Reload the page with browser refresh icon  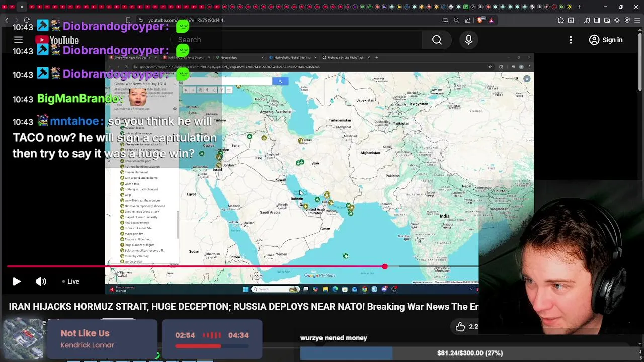click(x=27, y=20)
